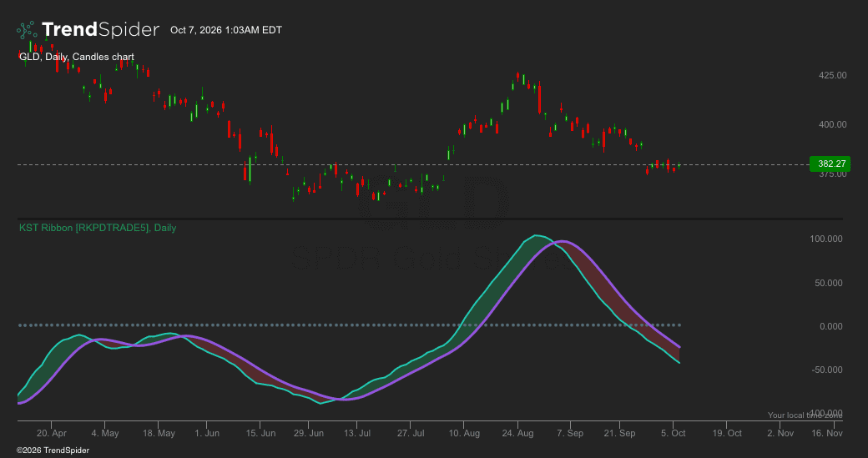
Task: Click the 29. Jun date label
Action: pos(309,433)
